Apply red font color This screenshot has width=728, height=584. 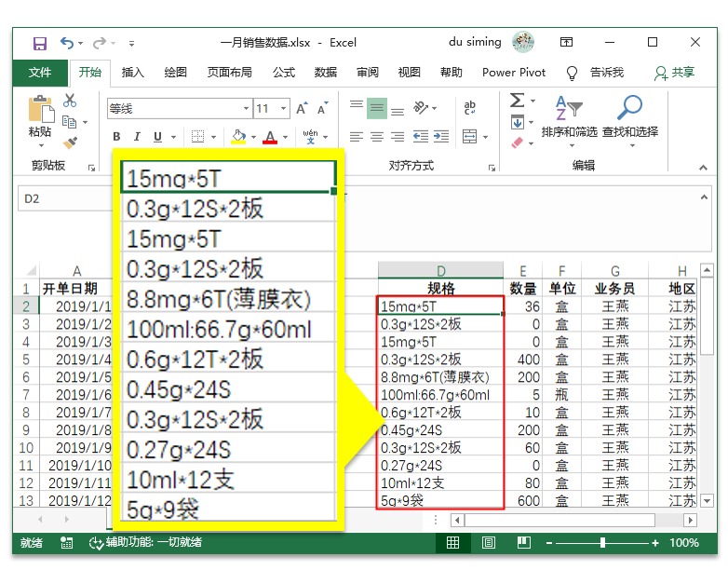click(x=270, y=137)
